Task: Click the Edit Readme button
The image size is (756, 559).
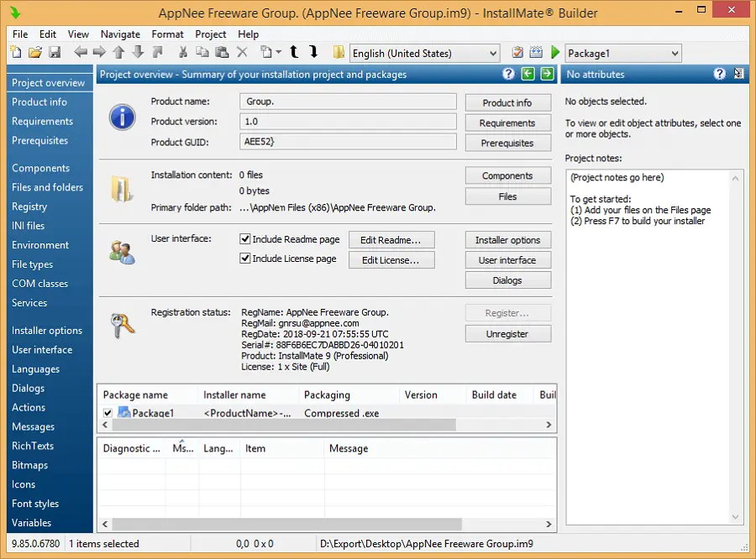Action: (x=391, y=238)
